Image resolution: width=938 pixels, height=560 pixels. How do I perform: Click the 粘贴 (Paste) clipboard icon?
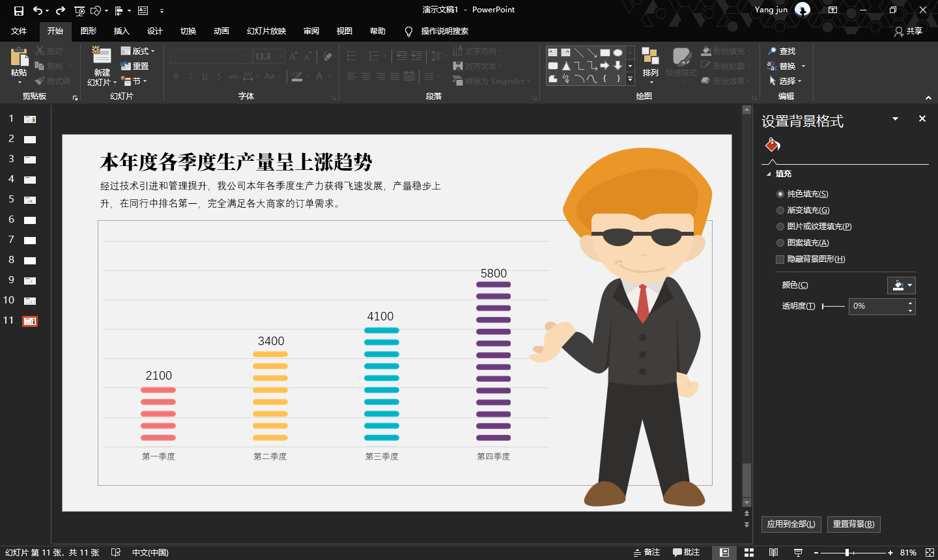pos(19,57)
